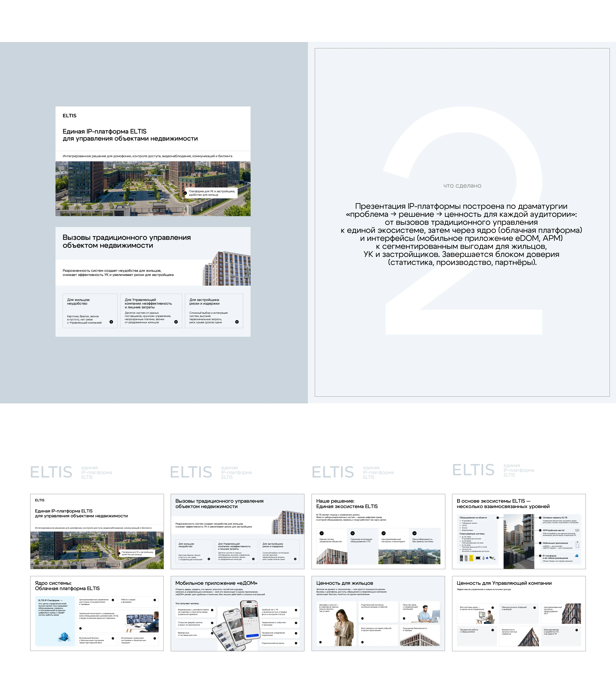Click check icon beside 'Видеовызовы с домофона'

pyautogui.click(x=212, y=610)
